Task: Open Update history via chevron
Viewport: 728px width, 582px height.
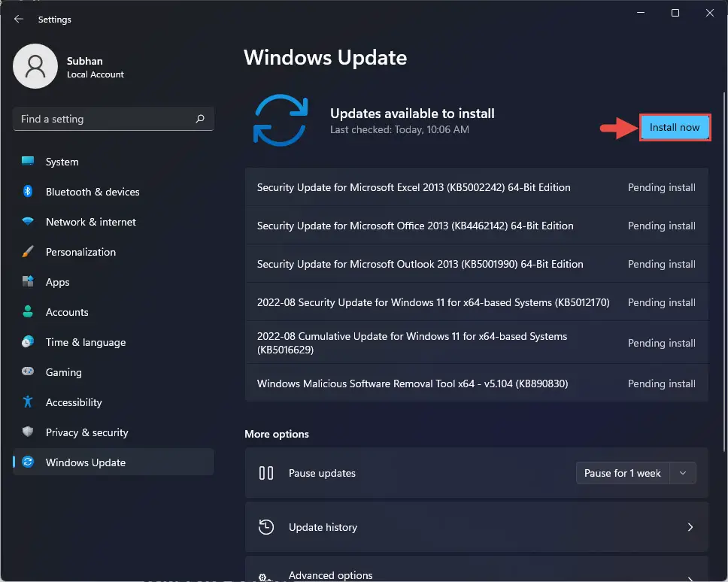Action: (690, 527)
